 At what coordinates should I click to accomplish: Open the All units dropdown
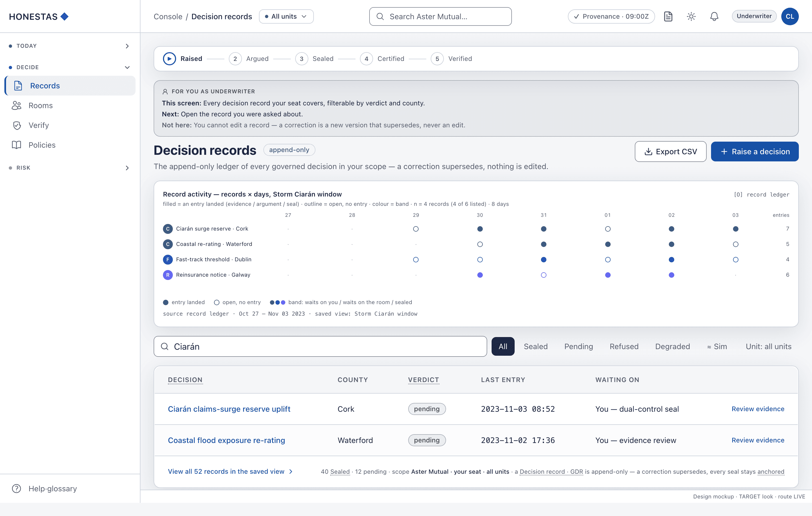point(286,16)
